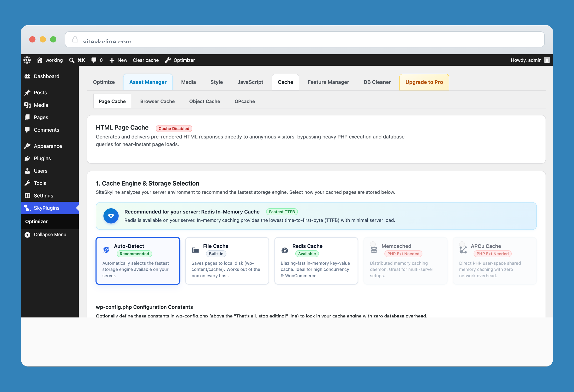The width and height of the screenshot is (574, 392).
Task: Click the Dashboard gauge icon in sidebar
Action: tap(27, 76)
